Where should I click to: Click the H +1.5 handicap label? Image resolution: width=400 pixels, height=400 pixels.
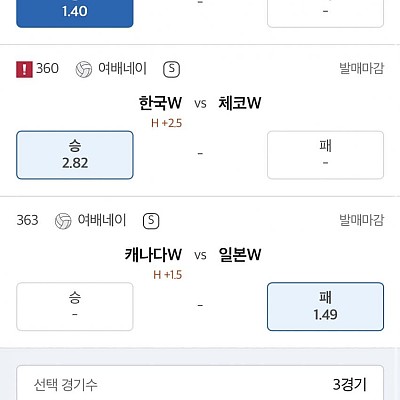pos(167,275)
